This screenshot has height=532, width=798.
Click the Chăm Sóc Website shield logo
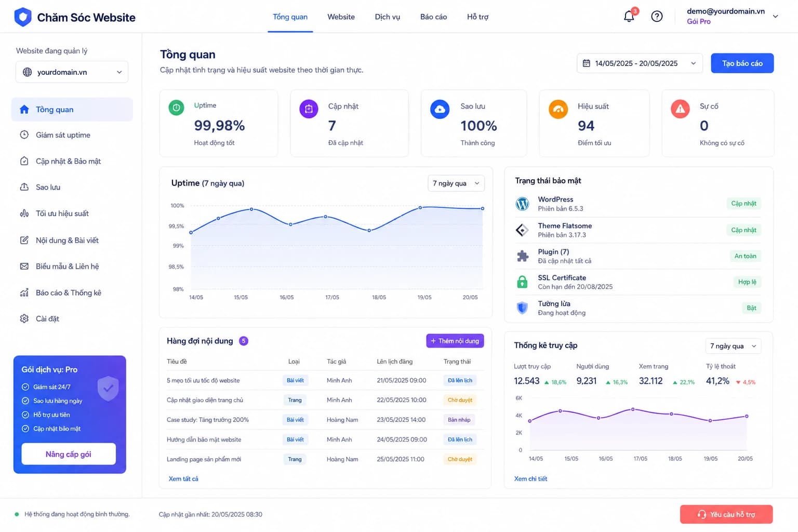point(23,17)
